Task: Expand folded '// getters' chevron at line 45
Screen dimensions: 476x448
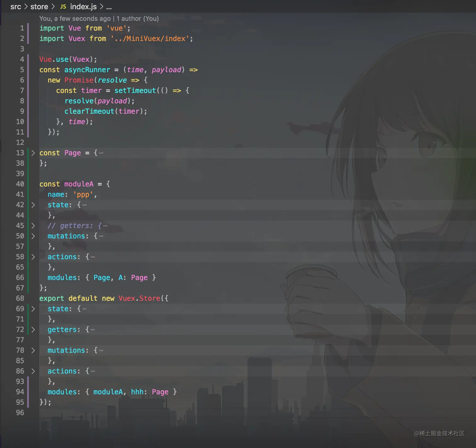Action: pyautogui.click(x=33, y=226)
